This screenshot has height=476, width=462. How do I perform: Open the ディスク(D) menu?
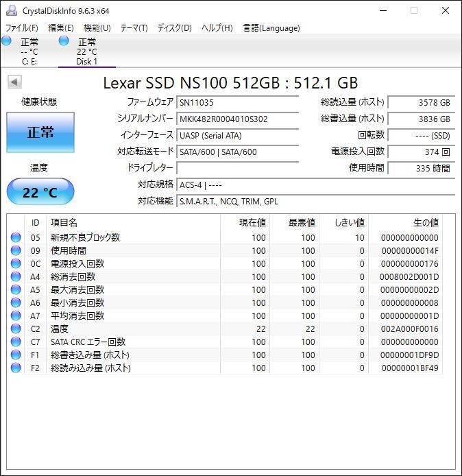tap(174, 28)
